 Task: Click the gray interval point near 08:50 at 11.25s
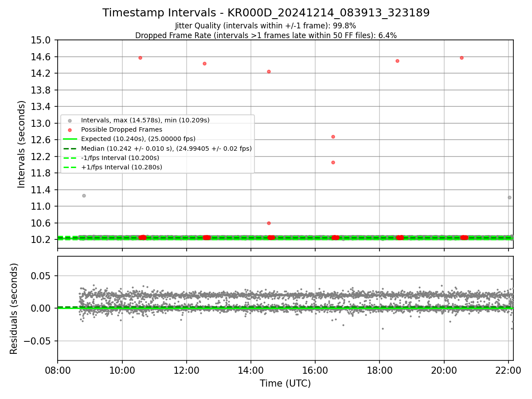(84, 196)
